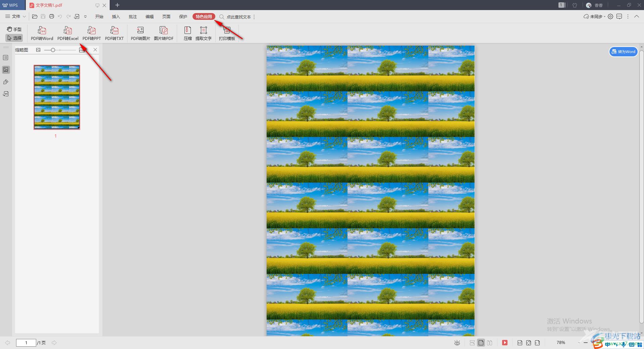This screenshot has width=644, height=349.
Task: Go to the next page arrow
Action: 54,343
